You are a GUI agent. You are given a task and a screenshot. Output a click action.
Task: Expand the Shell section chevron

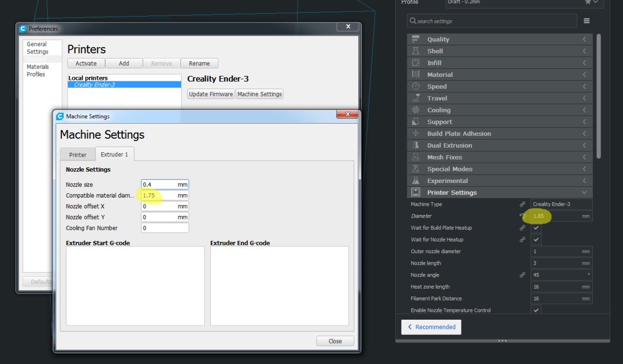585,51
